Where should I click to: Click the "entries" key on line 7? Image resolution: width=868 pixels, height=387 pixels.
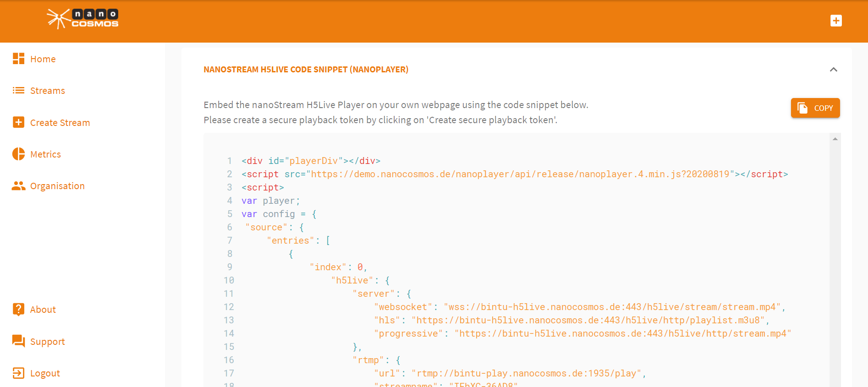[290, 240]
